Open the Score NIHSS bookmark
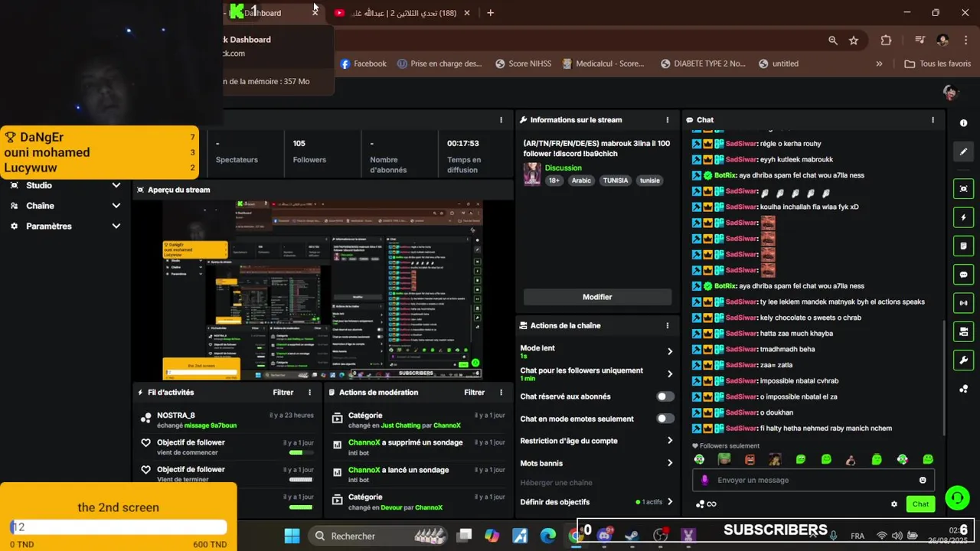Image resolution: width=980 pixels, height=551 pixels. pos(523,64)
